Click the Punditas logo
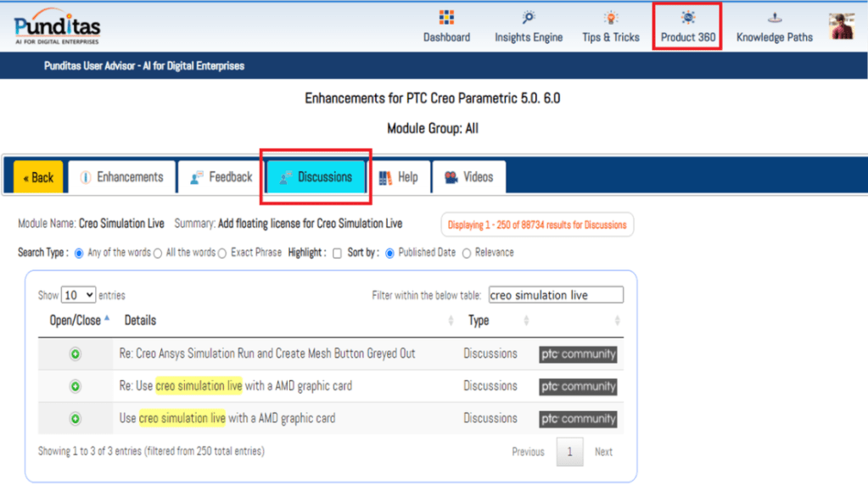868x485 pixels. [x=58, y=26]
